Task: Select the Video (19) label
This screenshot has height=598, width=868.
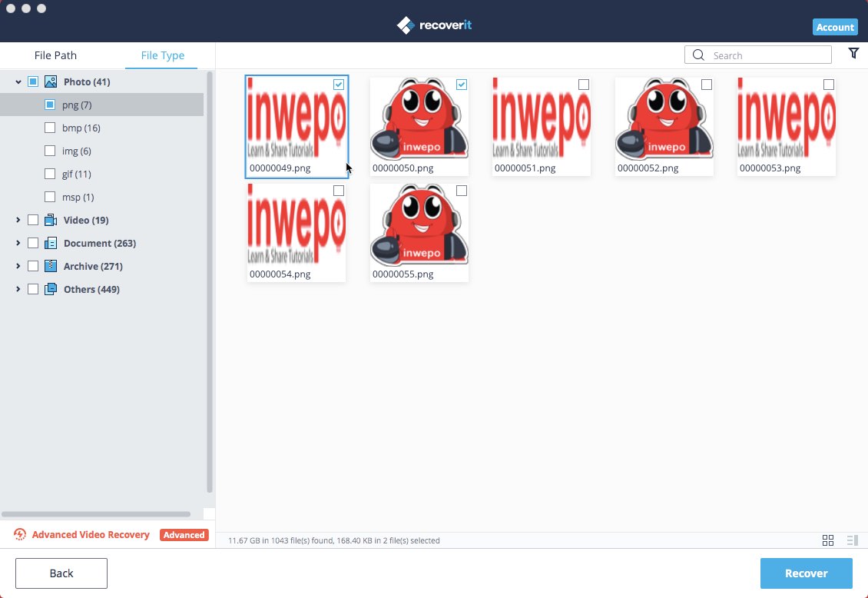Action: 86,221
